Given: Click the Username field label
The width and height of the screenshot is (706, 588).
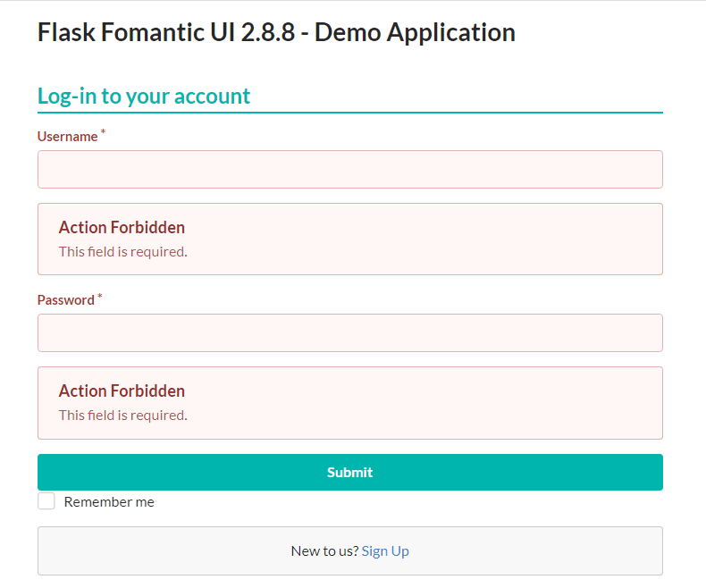Looking at the screenshot, I should [68, 137].
